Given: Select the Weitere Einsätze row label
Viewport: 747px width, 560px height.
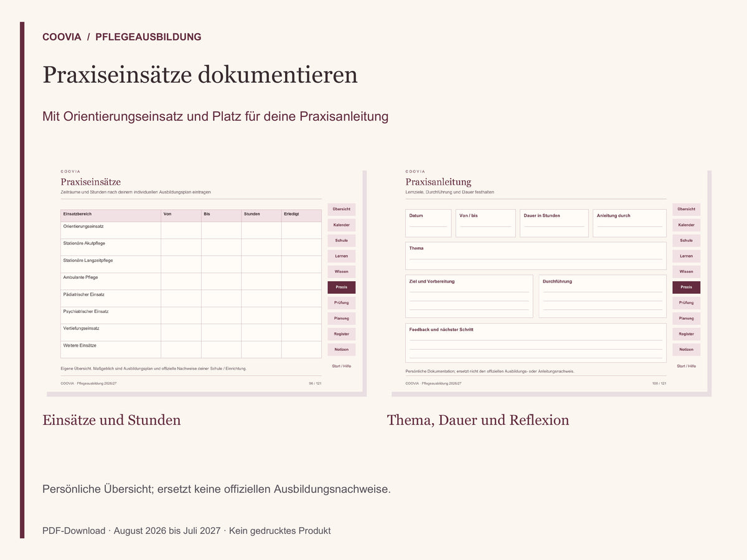Looking at the screenshot, I should pos(80,345).
